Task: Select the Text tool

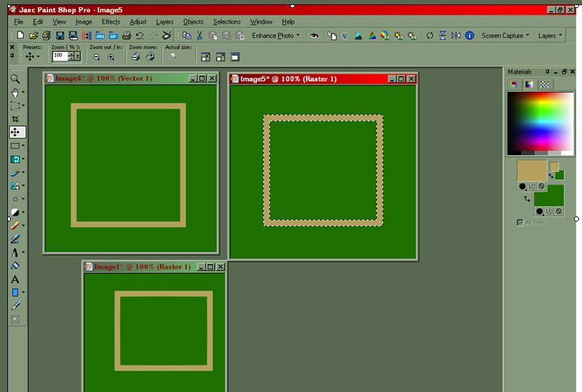Action: coord(15,279)
